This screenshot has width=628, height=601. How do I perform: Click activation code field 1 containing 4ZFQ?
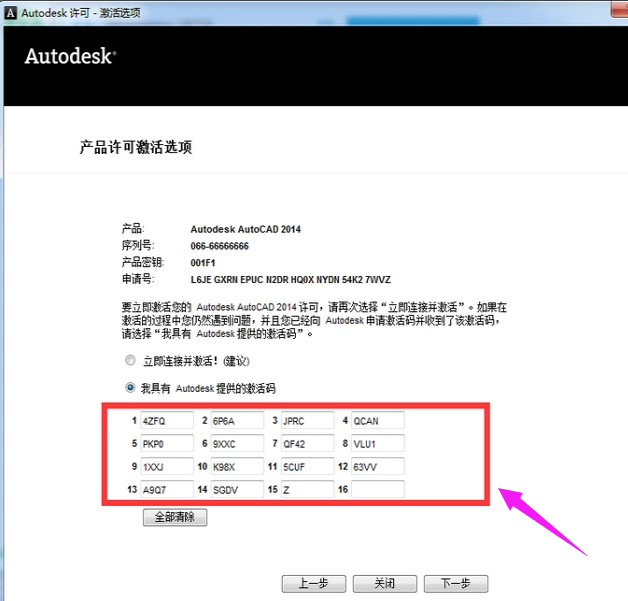coord(166,420)
